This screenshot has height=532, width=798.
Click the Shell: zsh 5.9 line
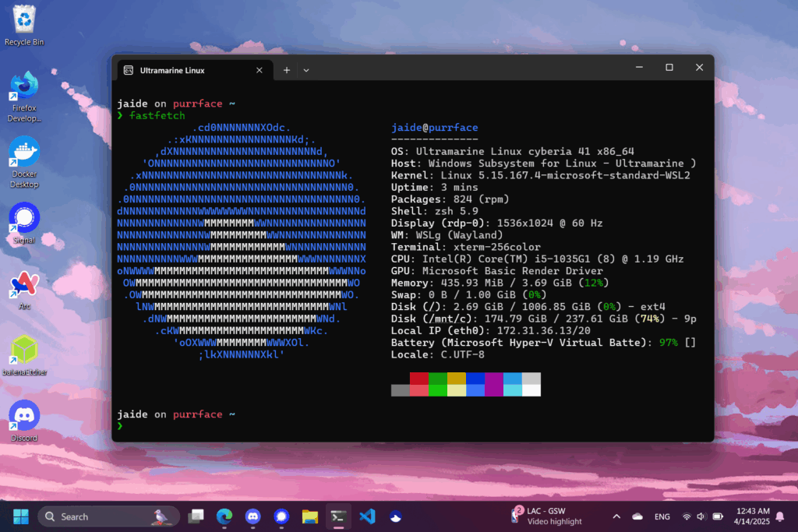tap(435, 212)
